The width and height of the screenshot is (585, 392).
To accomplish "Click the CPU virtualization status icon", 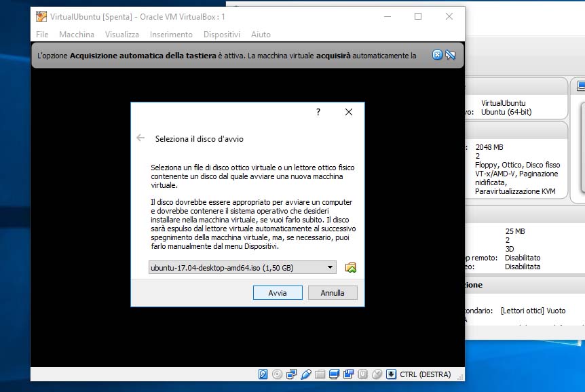I will click(362, 374).
